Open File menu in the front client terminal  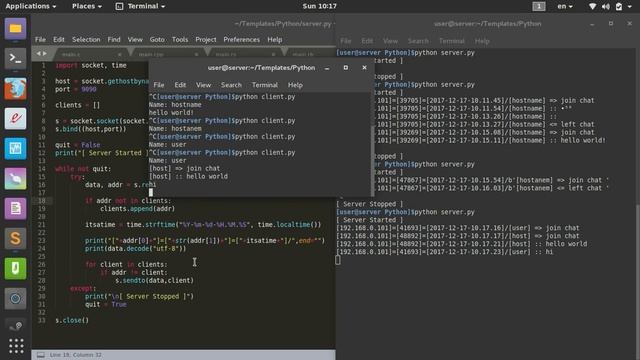pos(159,85)
